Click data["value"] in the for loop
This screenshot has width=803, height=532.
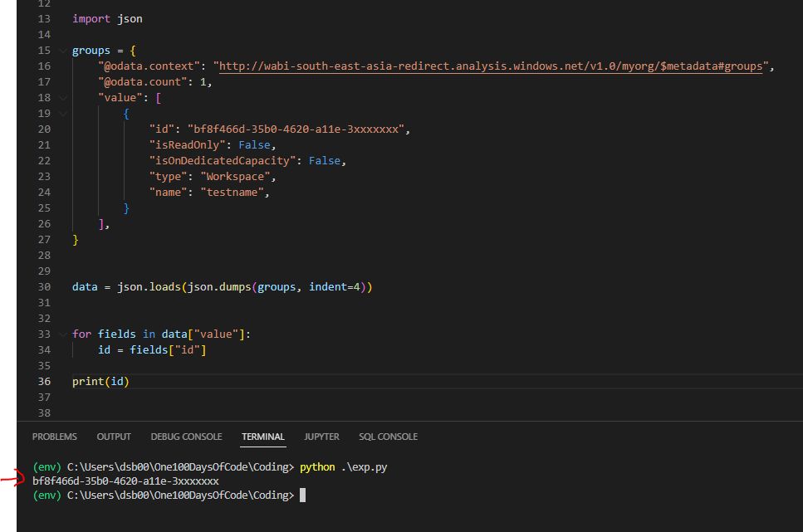203,334
